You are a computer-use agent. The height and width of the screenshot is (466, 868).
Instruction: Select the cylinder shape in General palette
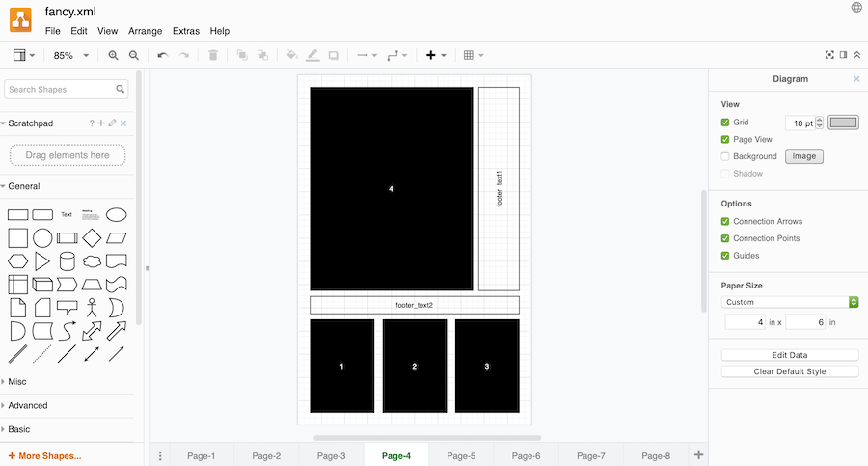coord(67,261)
